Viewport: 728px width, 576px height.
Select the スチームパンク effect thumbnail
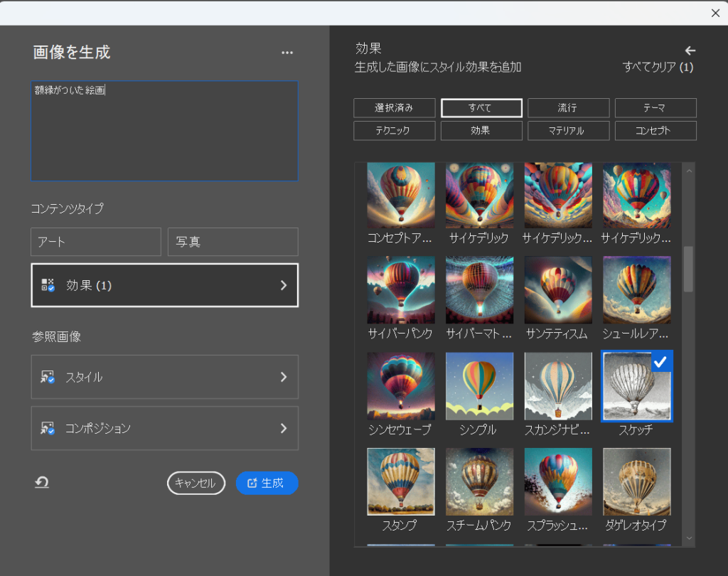(x=479, y=481)
